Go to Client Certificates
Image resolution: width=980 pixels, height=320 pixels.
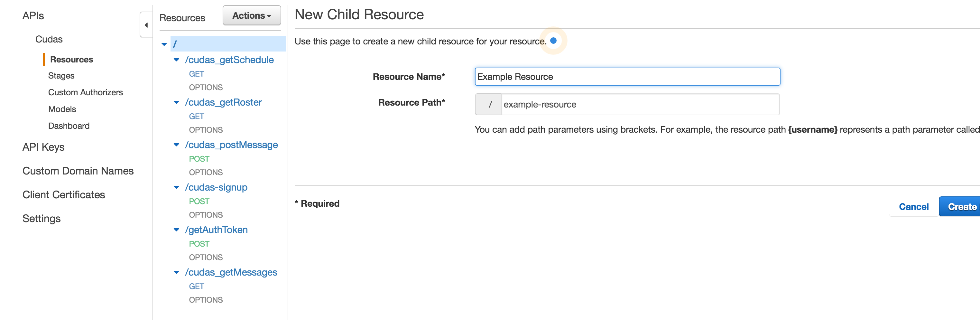[x=63, y=195]
